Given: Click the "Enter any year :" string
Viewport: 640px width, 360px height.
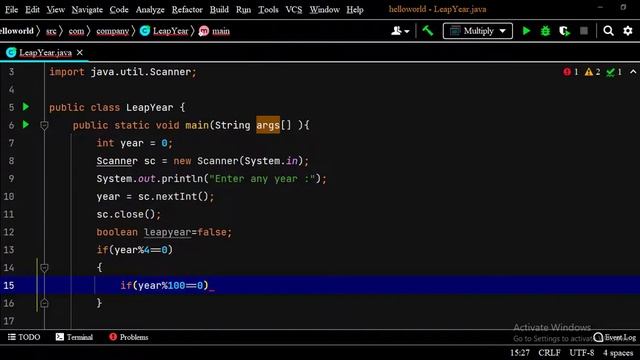Looking at the screenshot, I should 262,179.
